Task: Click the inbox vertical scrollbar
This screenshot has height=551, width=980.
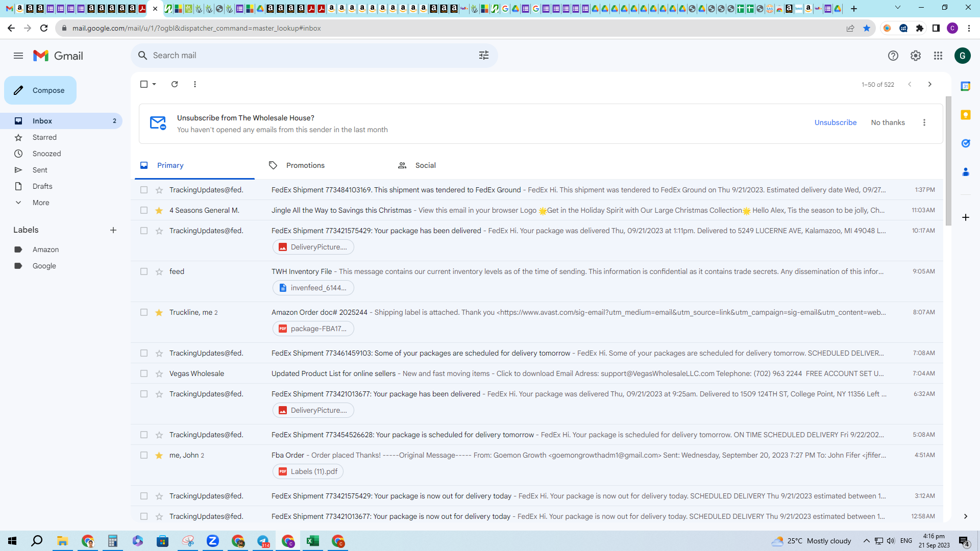Action: point(948,161)
